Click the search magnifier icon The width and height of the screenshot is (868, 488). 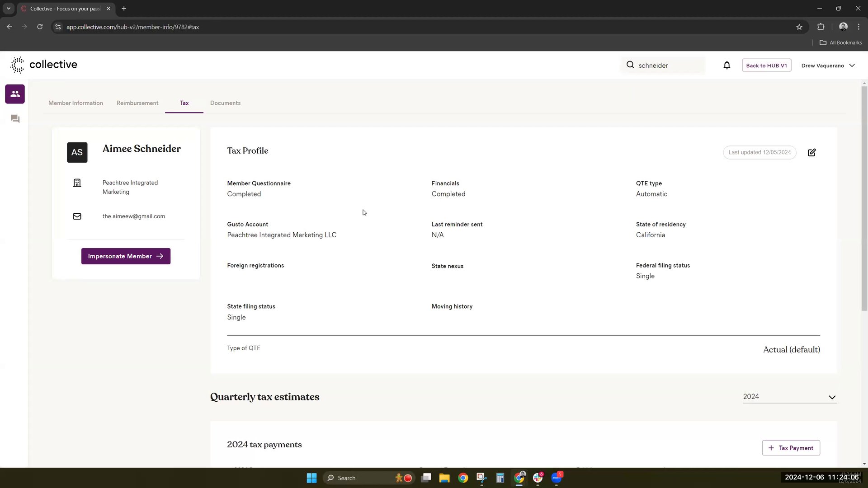[630, 65]
